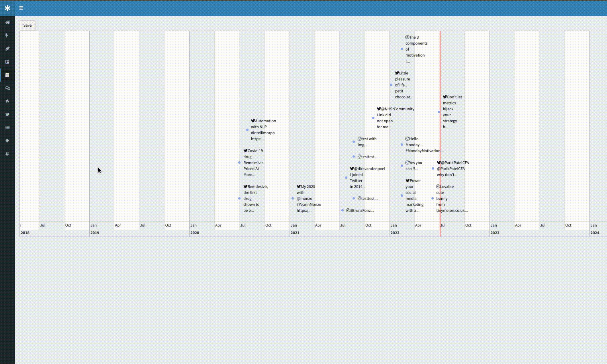The width and height of the screenshot is (607, 364).
Task: Open the chat comments sidebar icon
Action: pos(7,88)
